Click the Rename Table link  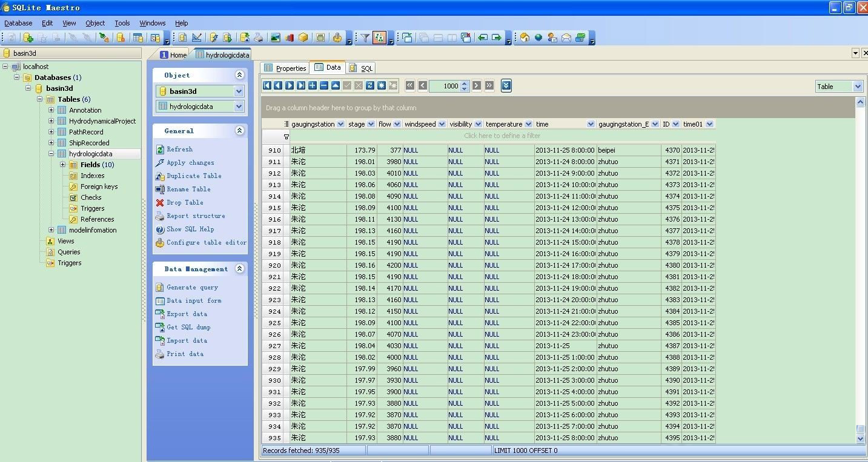188,190
